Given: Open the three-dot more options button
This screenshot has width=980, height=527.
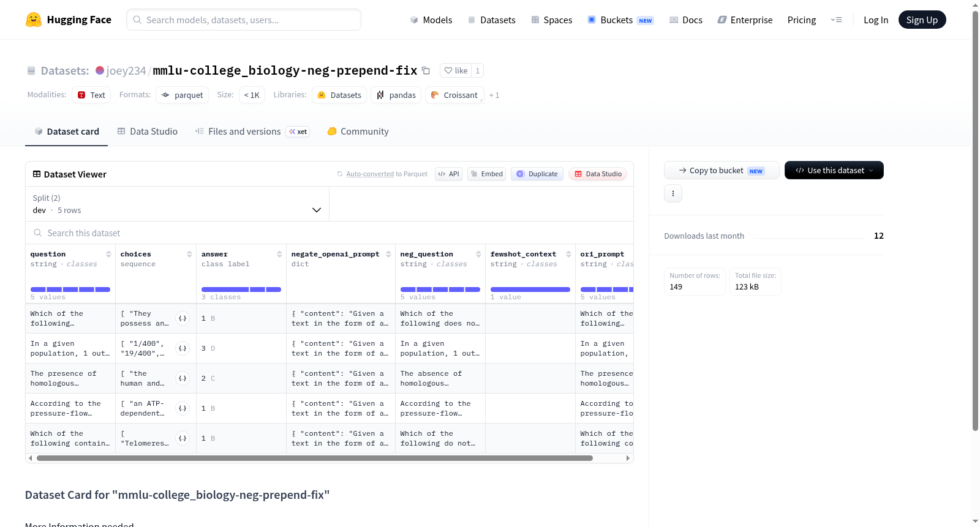Looking at the screenshot, I should pos(673,193).
